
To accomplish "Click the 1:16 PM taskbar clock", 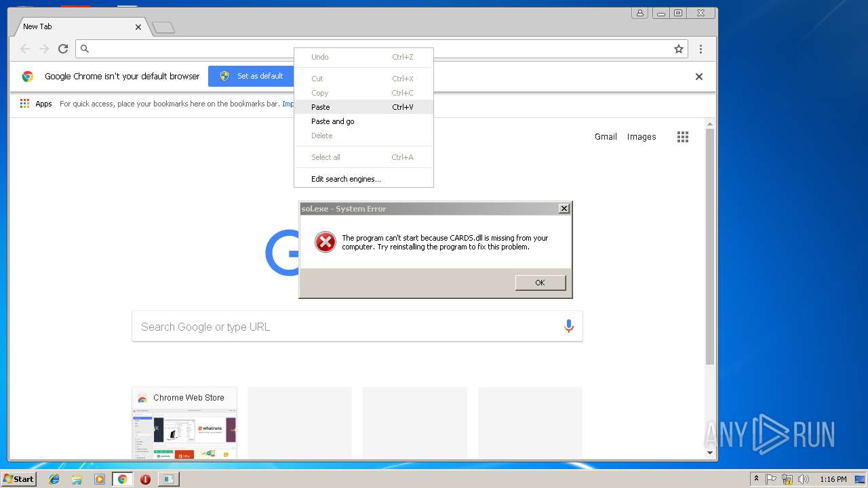I will [833, 479].
